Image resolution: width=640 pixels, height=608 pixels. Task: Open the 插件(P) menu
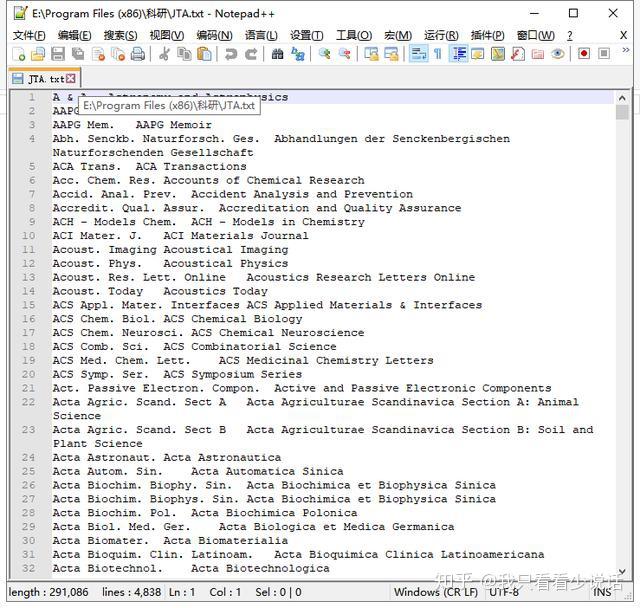tap(487, 36)
